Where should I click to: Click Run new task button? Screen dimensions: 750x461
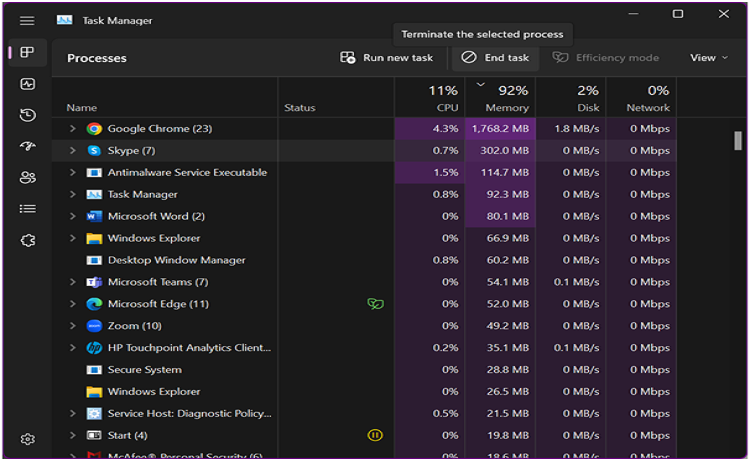pyautogui.click(x=386, y=58)
